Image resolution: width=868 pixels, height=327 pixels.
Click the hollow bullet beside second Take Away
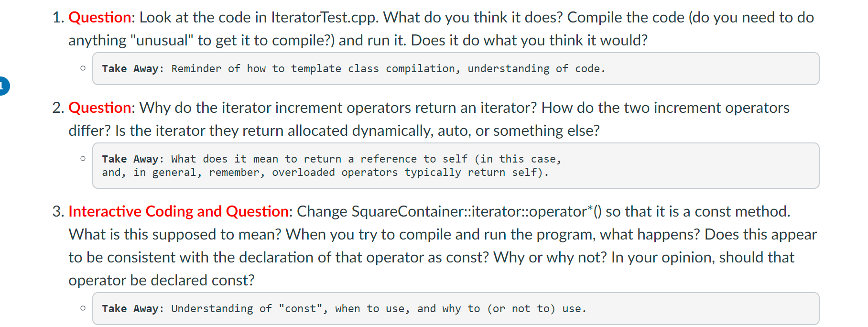coord(83,158)
